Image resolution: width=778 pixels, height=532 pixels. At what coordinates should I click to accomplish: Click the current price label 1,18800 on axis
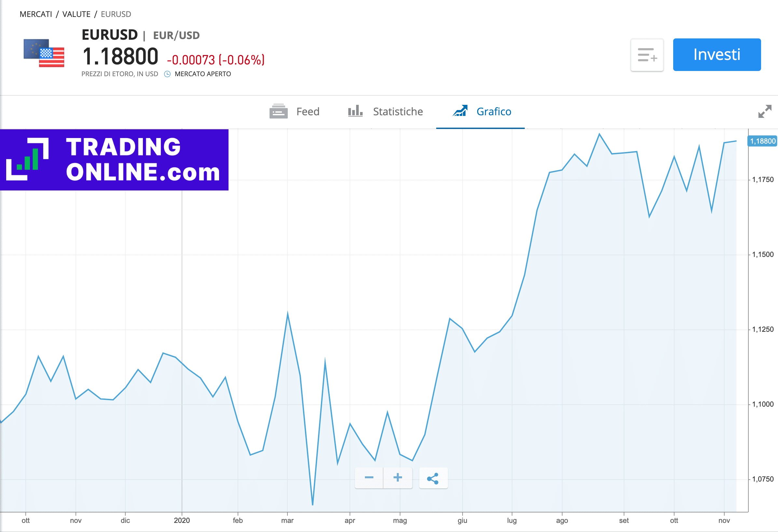click(x=763, y=141)
